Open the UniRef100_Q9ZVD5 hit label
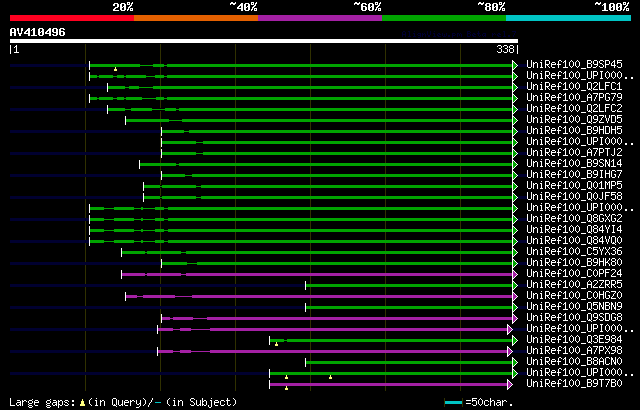640x410 pixels. pos(574,120)
